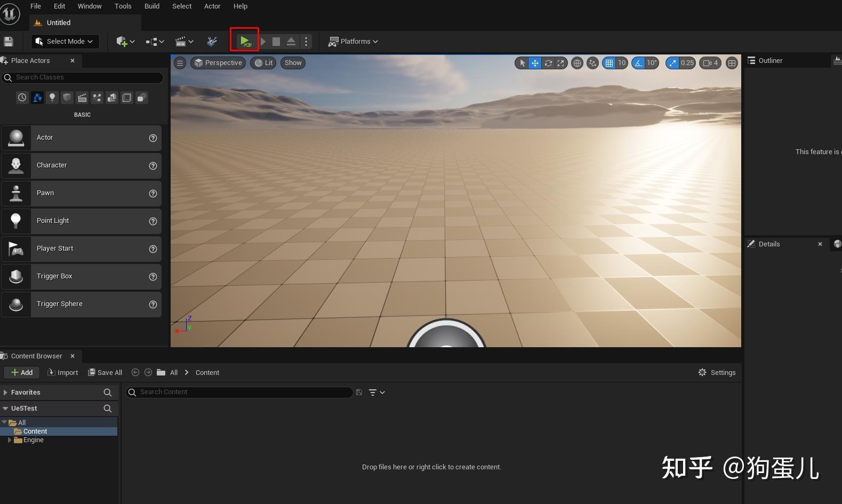Click the Add button in Content Browser
The image size is (842, 504).
click(22, 372)
